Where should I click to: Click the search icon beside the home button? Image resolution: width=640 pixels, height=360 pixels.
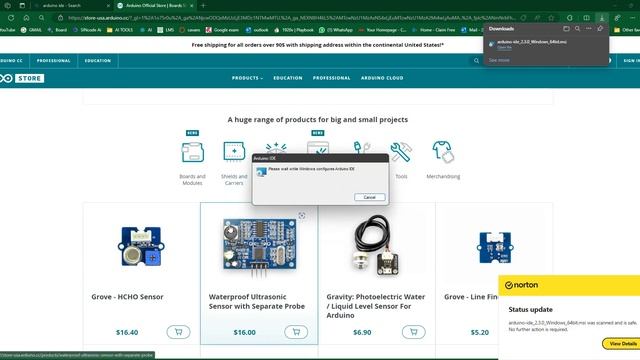pyautogui.click(x=42, y=18)
